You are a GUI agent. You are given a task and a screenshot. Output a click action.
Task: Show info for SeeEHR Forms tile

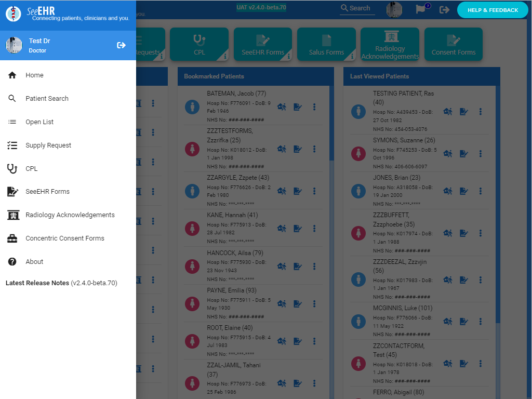click(288, 57)
